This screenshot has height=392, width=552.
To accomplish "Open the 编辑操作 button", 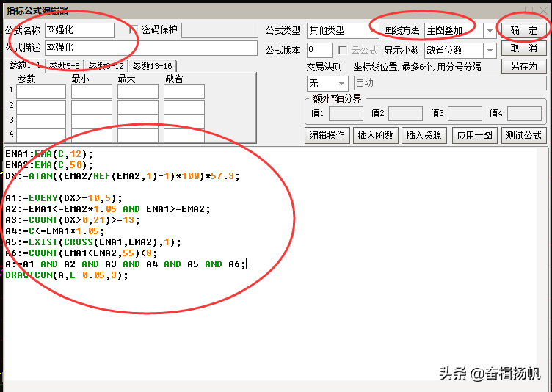I will pos(327,135).
